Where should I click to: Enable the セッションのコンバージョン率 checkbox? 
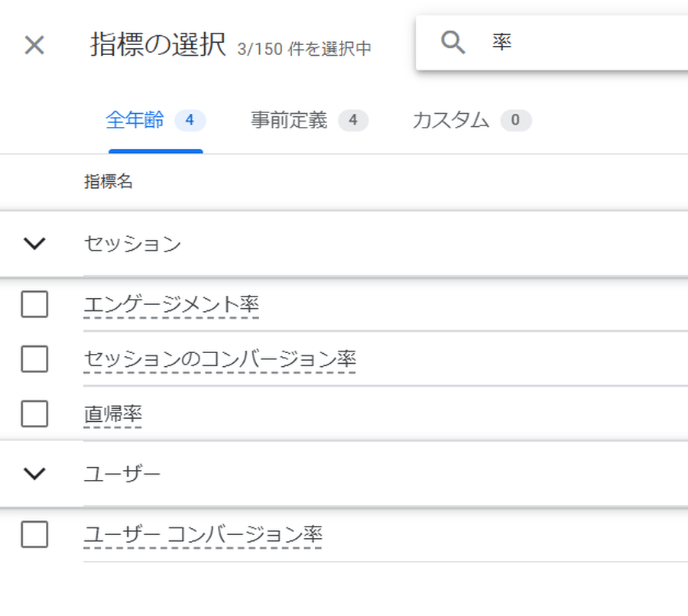(x=34, y=358)
